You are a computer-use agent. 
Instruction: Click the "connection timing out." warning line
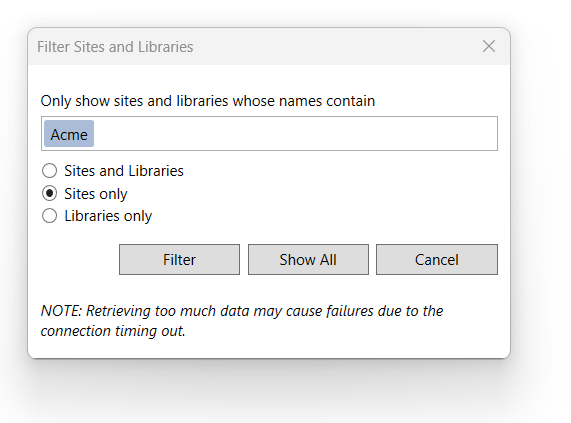113,331
